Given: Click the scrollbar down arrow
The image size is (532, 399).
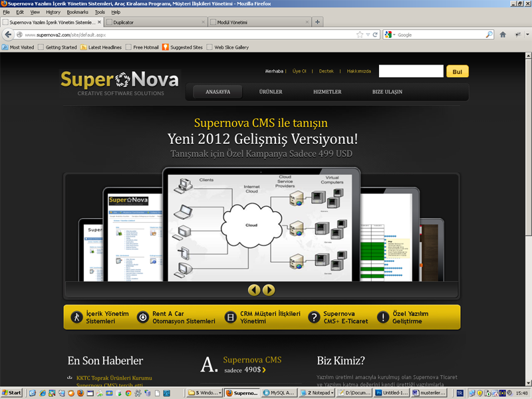Looking at the screenshot, I should point(529,383).
